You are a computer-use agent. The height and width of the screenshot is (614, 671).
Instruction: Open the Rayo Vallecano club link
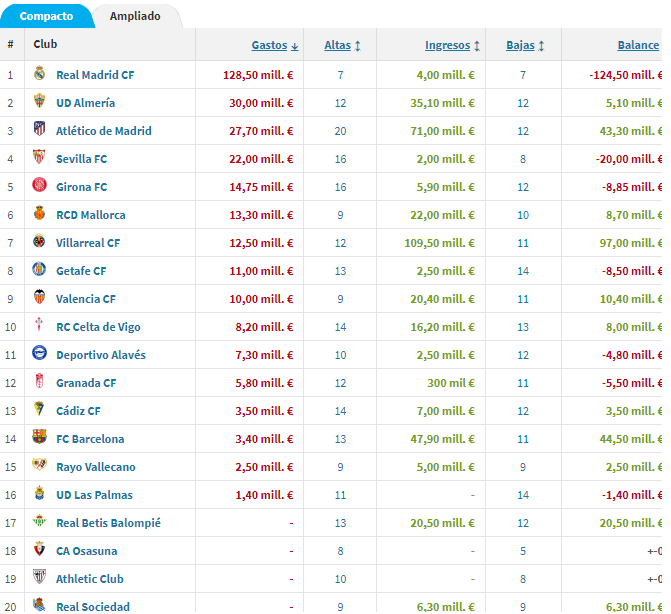click(96, 467)
